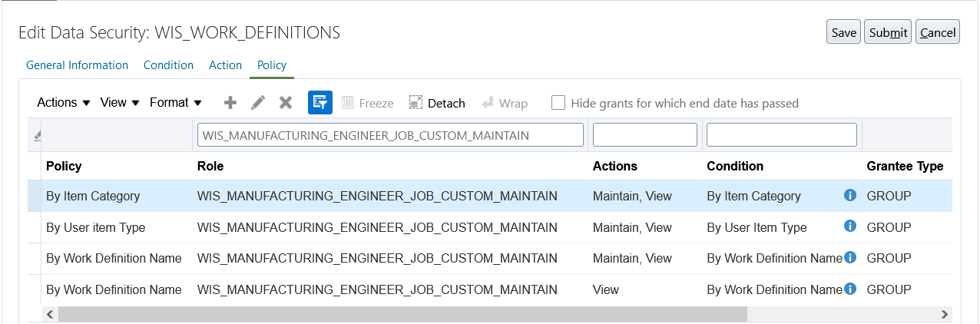Open the View dropdown menu

pyautogui.click(x=120, y=103)
